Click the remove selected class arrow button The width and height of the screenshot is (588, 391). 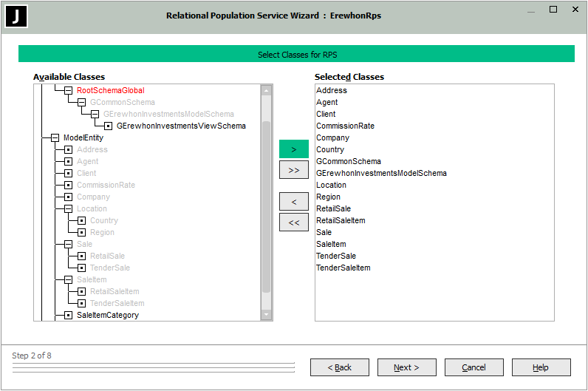click(293, 202)
